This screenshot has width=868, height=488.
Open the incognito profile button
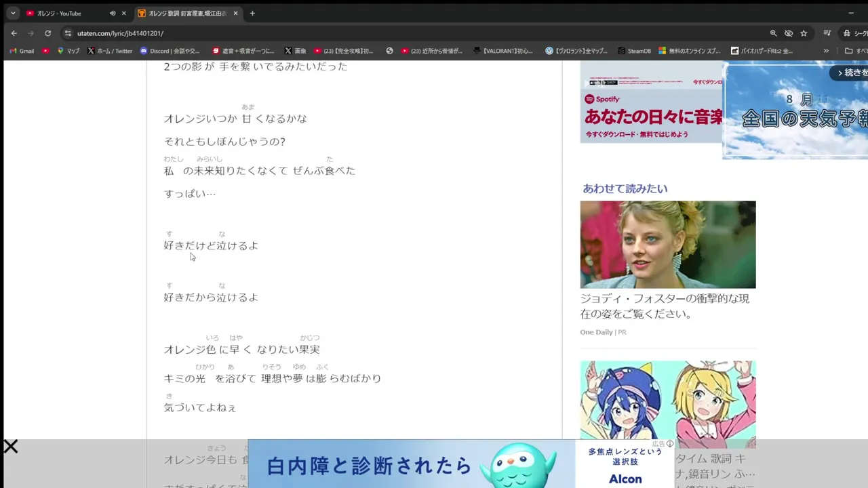pos(854,33)
